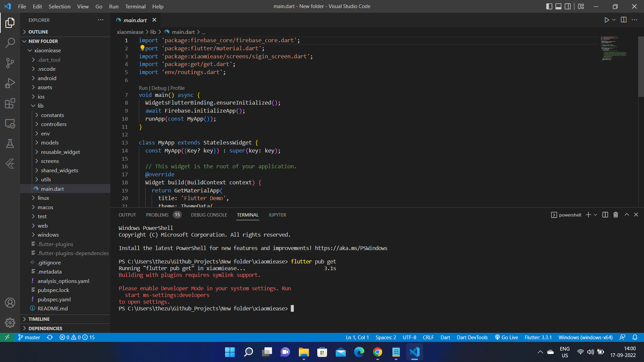Viewport: 644px width, 362px height.
Task: Open Manage gear settings menu
Action: [10, 323]
